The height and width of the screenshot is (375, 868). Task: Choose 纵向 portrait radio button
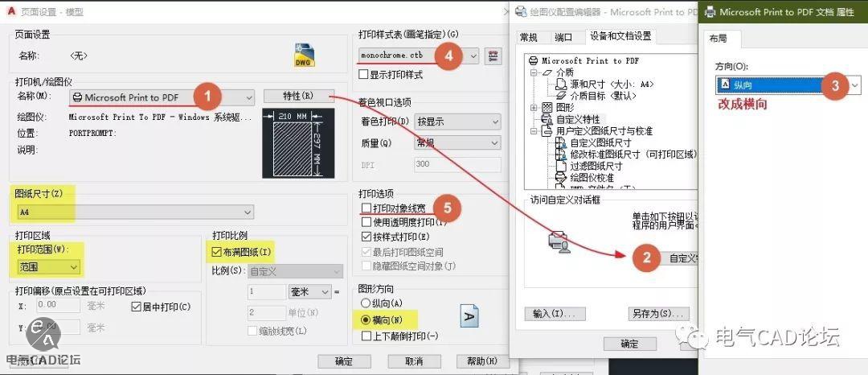[366, 303]
